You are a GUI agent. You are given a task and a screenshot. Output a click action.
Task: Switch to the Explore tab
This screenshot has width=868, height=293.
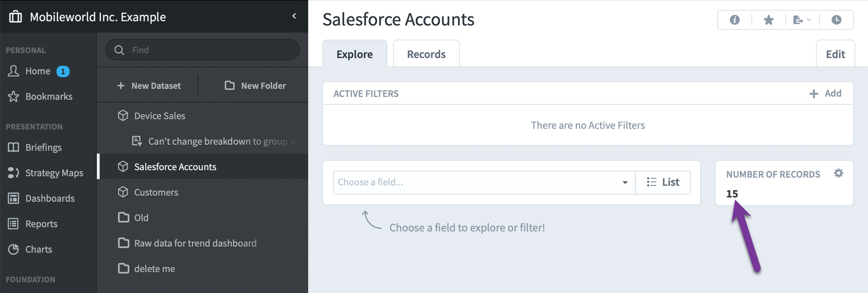point(354,54)
